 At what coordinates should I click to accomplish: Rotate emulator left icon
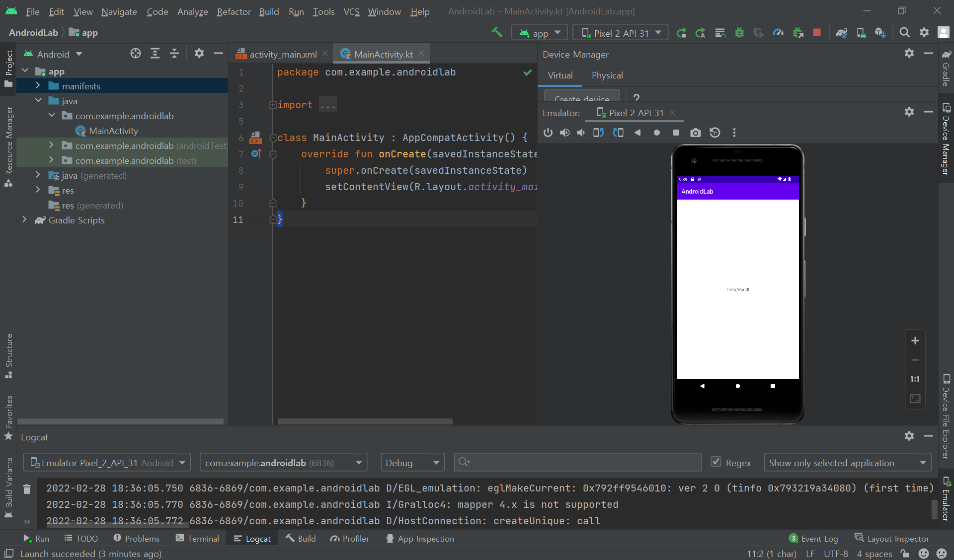click(x=598, y=133)
